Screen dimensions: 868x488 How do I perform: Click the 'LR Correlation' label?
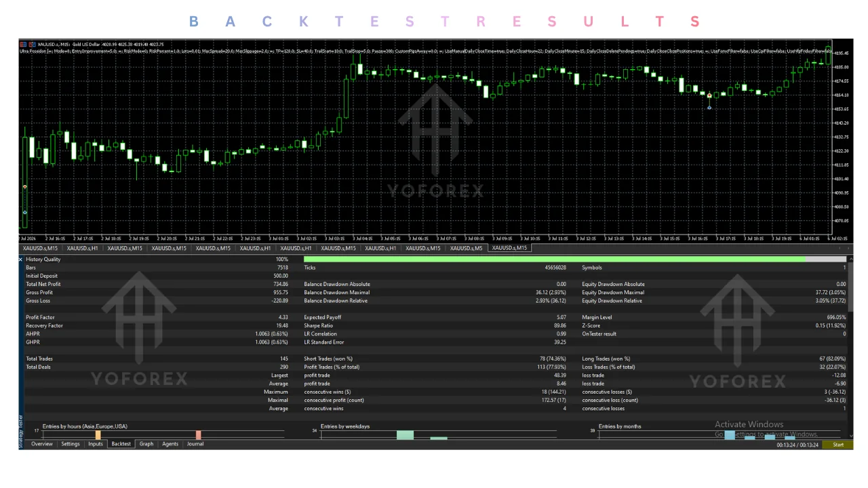320,333
